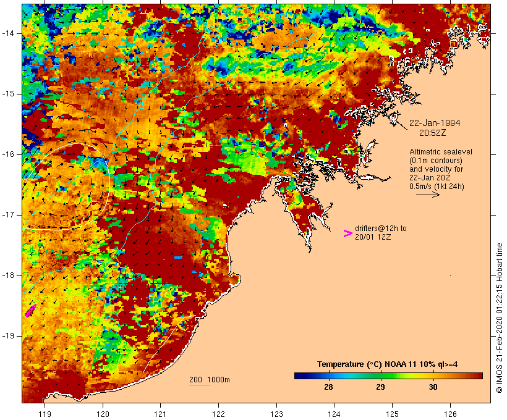The width and height of the screenshot is (507, 420).
Task: Click the velocity scale reference arrow
Action: tap(428, 195)
